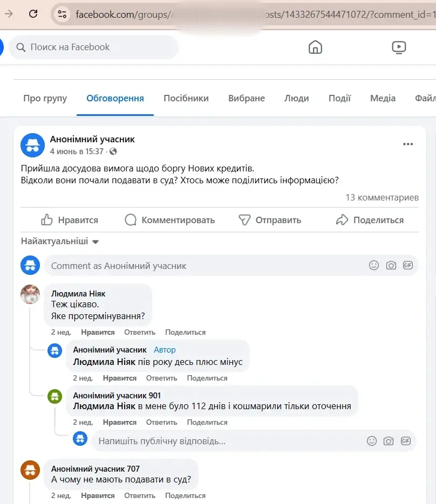
Task: Select the Люди tab
Action: click(x=296, y=98)
